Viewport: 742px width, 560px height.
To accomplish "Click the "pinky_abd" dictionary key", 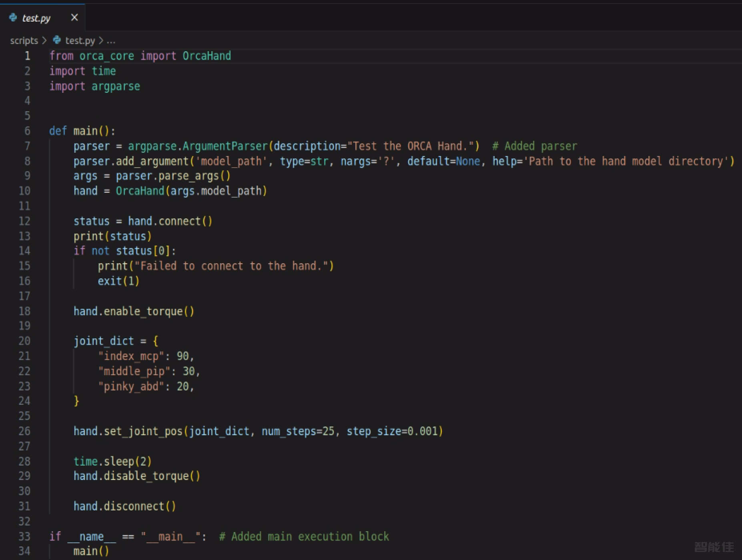I will [131, 386].
